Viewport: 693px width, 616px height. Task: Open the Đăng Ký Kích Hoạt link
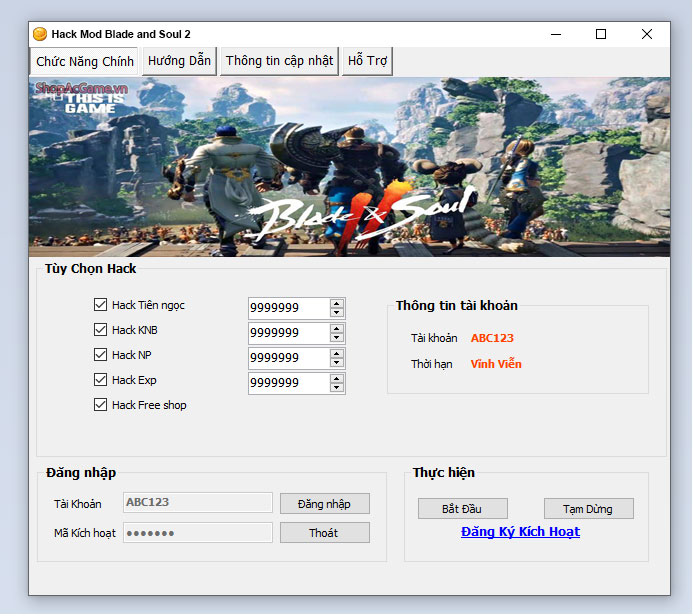[x=520, y=532]
